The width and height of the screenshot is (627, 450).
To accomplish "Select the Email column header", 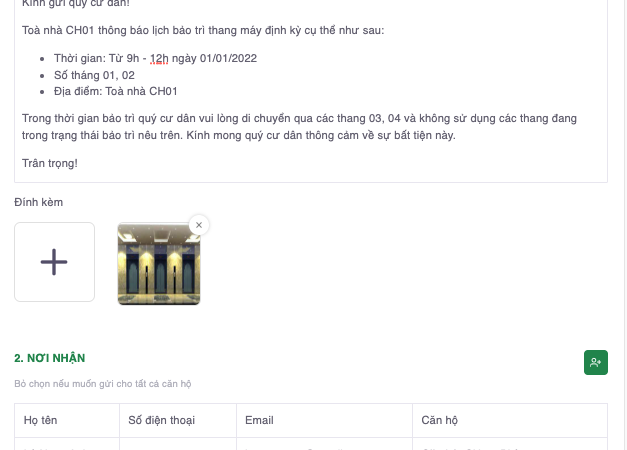I will (259, 420).
